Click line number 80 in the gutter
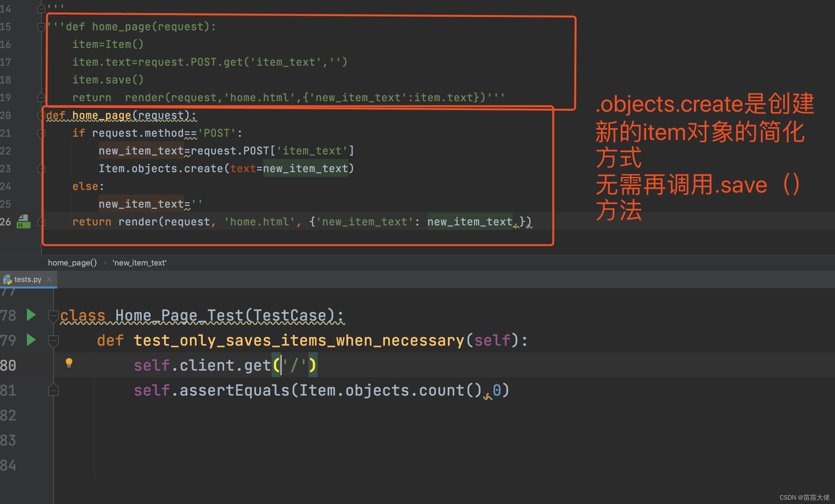The width and height of the screenshot is (835, 504). tap(8, 365)
